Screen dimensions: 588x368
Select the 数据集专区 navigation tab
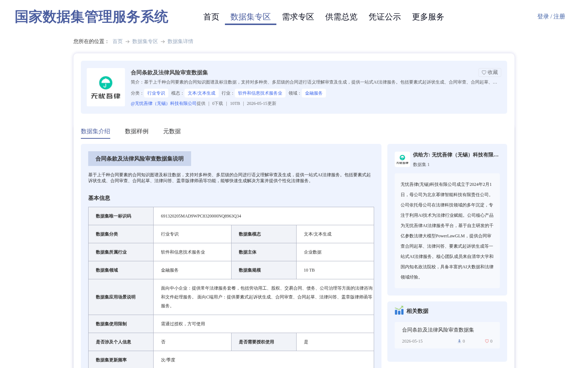(x=250, y=17)
